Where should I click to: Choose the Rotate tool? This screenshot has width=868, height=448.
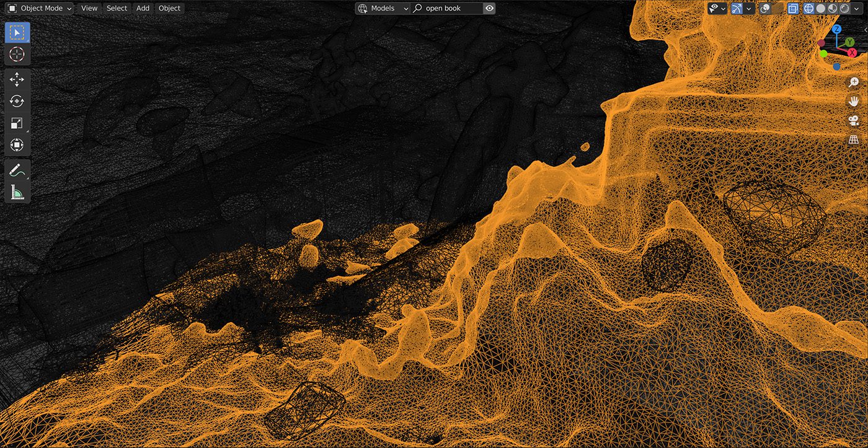(17, 101)
